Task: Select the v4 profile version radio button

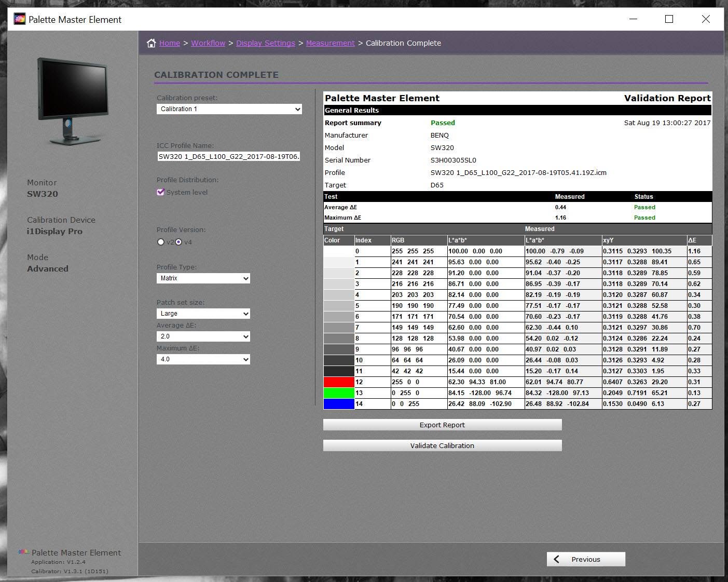Action: click(178, 242)
